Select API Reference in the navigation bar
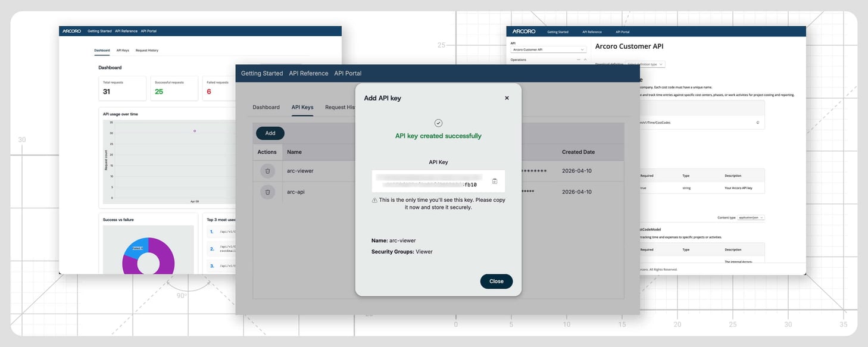The width and height of the screenshot is (868, 347). 308,73
